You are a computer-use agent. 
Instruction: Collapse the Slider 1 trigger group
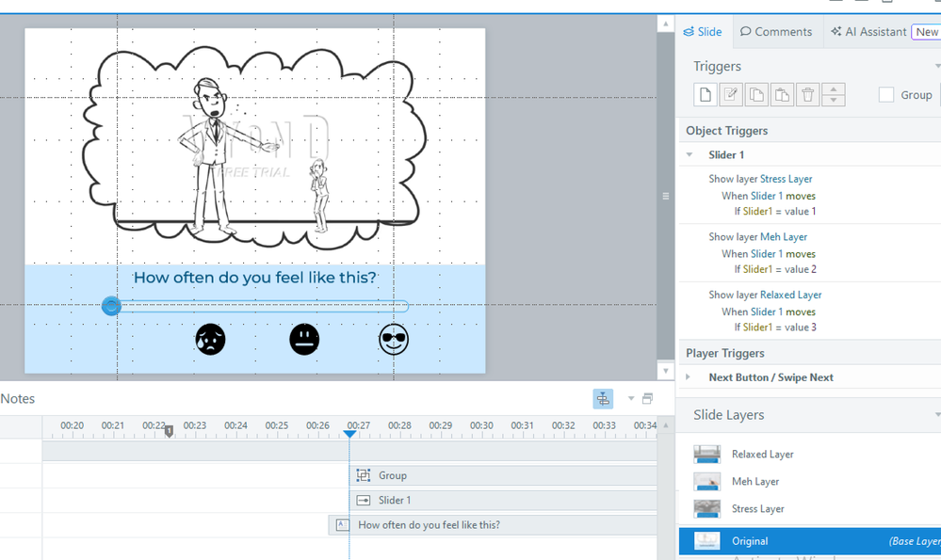click(x=690, y=154)
